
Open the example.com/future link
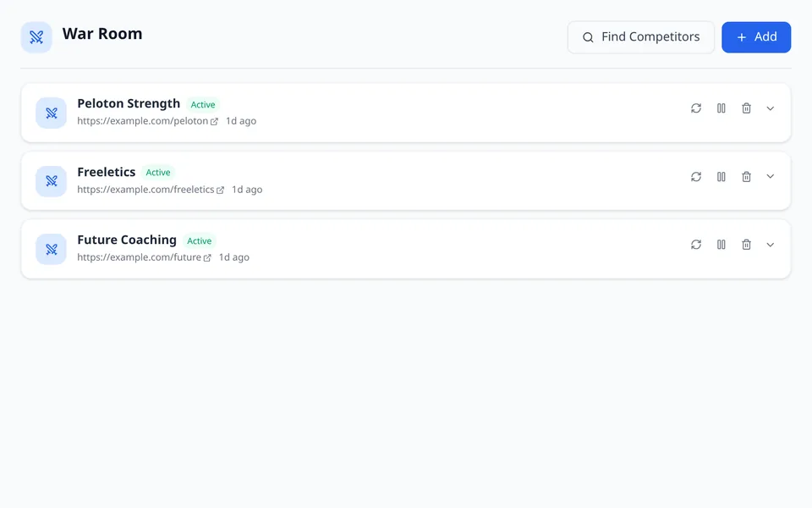pyautogui.click(x=144, y=257)
